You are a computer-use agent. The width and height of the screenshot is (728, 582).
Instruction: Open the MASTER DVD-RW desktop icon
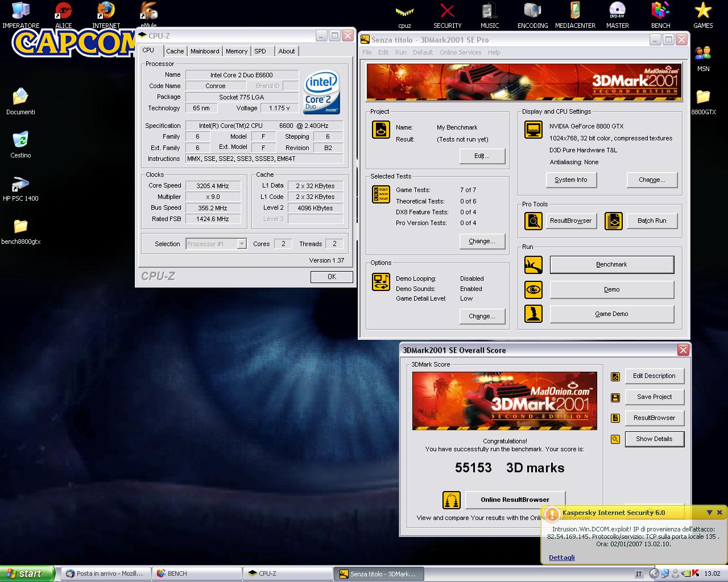click(x=618, y=11)
